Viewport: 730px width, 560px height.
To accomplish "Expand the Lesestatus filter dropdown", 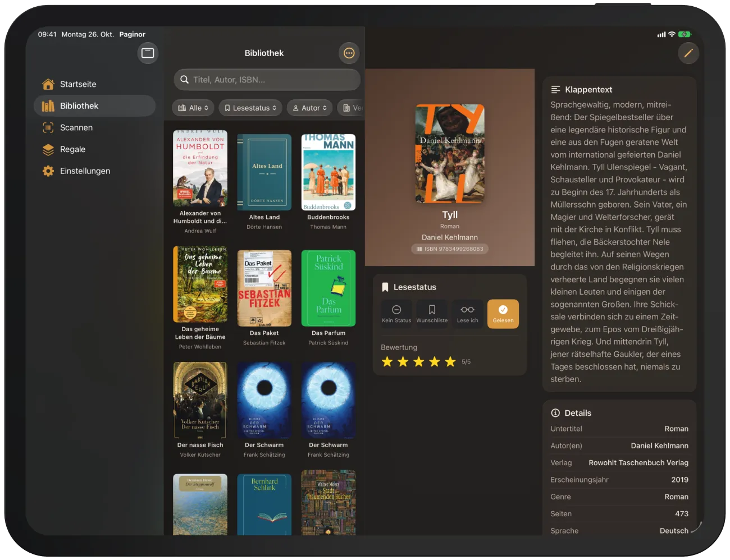I will pos(250,108).
